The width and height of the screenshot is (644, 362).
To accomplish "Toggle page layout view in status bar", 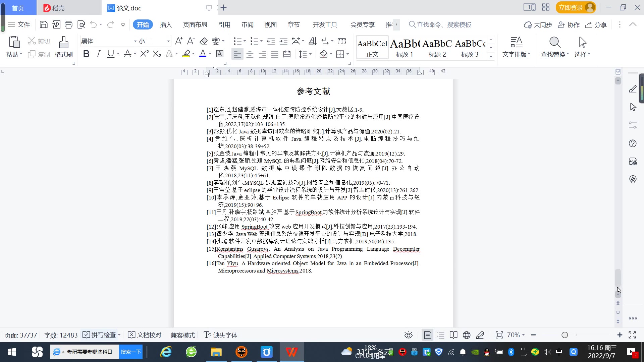I will tap(427, 335).
